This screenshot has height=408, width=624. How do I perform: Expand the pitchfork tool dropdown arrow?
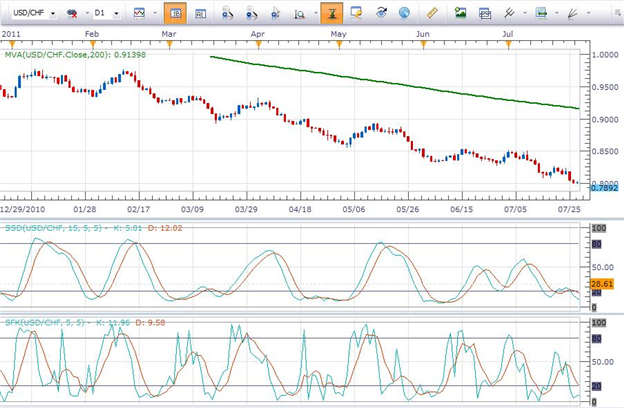(x=525, y=13)
